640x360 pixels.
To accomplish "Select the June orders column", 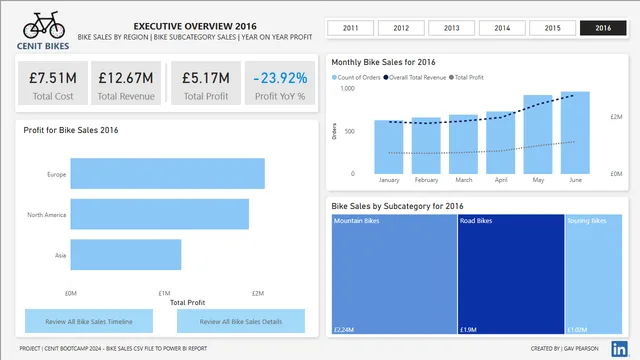I will [575, 133].
